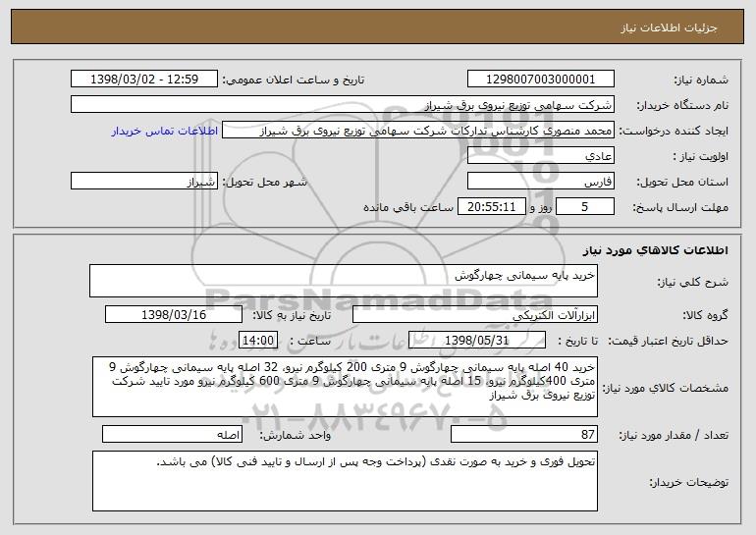The height and width of the screenshot is (535, 756).
Task: Click the need date field 1398/03/16
Action: (x=174, y=315)
